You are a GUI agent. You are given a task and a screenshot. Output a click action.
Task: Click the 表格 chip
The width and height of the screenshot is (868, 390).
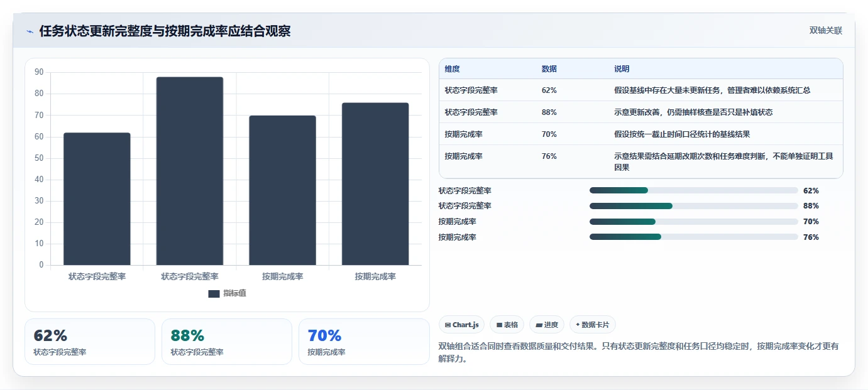coord(507,325)
